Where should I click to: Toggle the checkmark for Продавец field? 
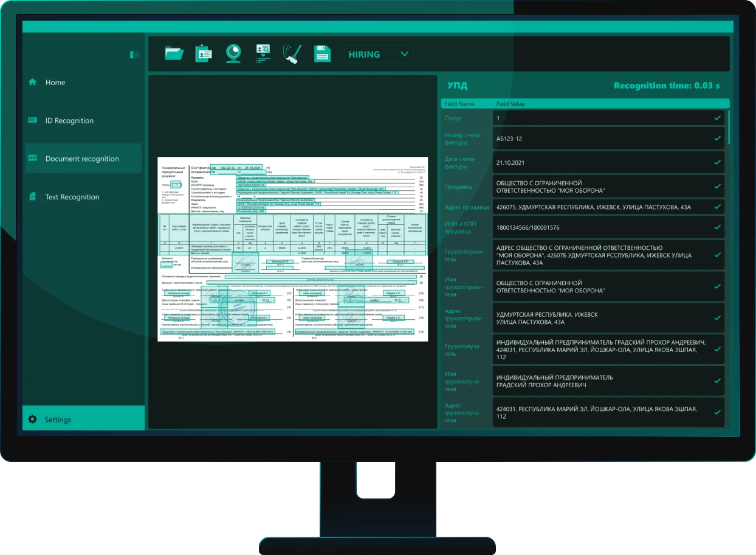[x=717, y=187]
